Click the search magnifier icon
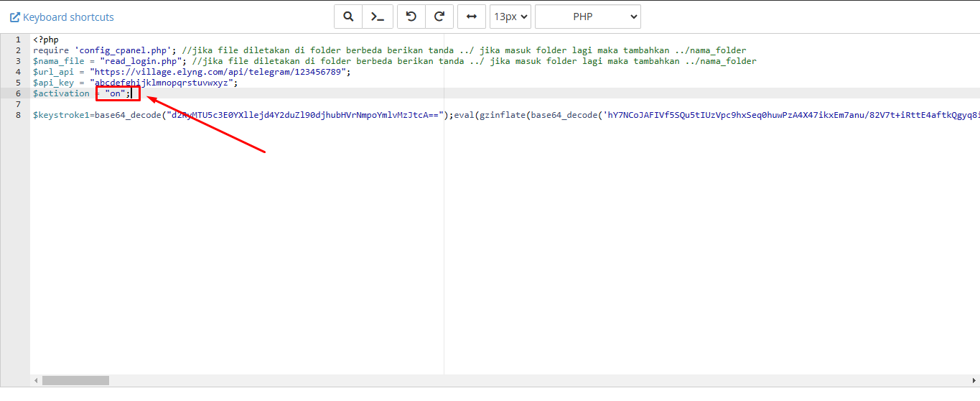 [348, 17]
